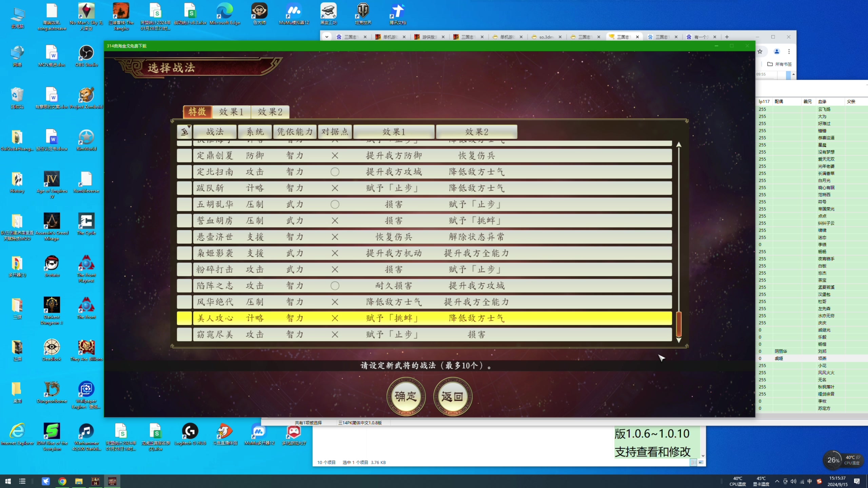
Task: Click the scroll-up arrow of the tactic list
Action: [679, 145]
